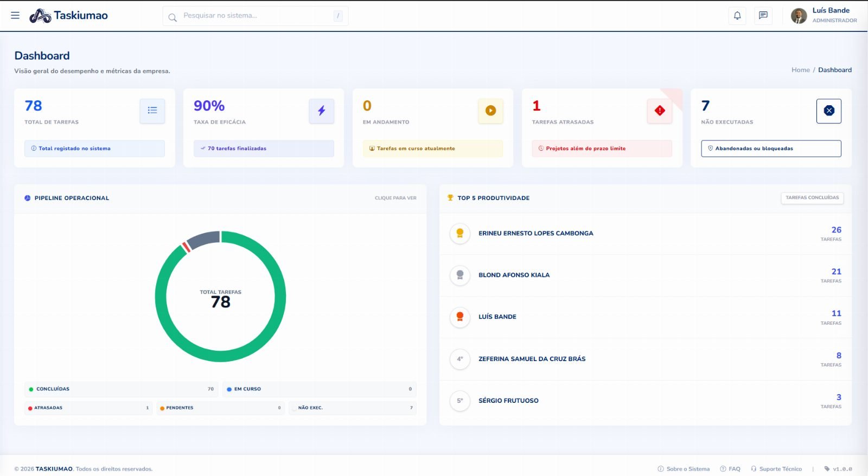The width and height of the screenshot is (868, 476).
Task: Select Pendentes legend entry
Action: (x=221, y=408)
